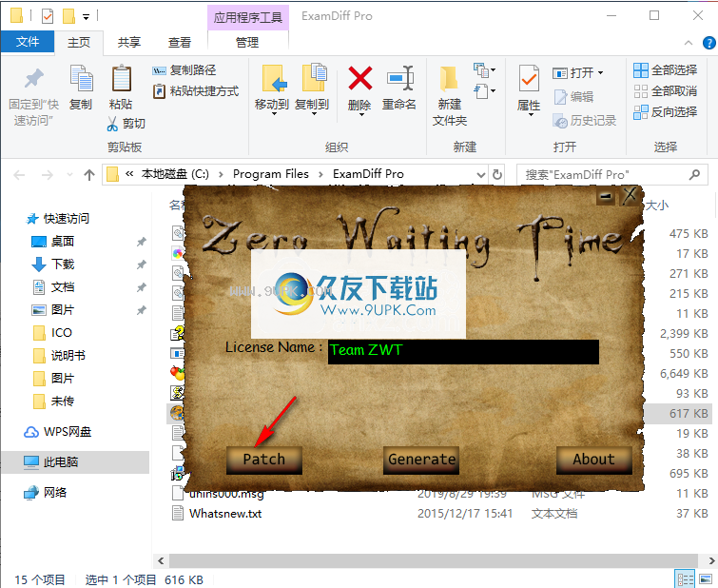Create a 新建文件夹 new folder
The height and width of the screenshot is (588, 718).
(x=449, y=96)
